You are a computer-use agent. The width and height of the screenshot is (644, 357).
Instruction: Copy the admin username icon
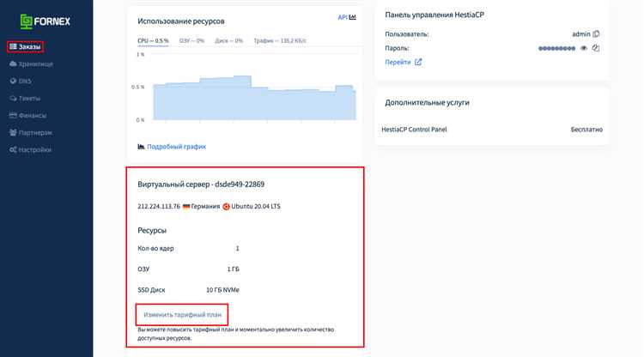coord(596,34)
